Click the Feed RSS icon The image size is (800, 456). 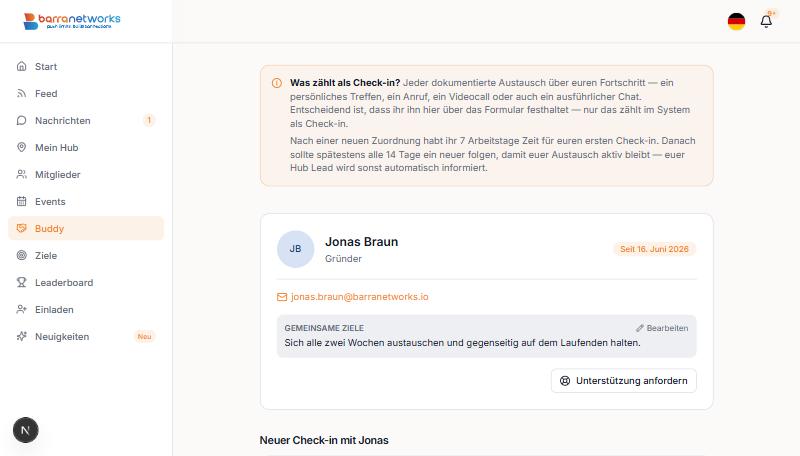21,93
